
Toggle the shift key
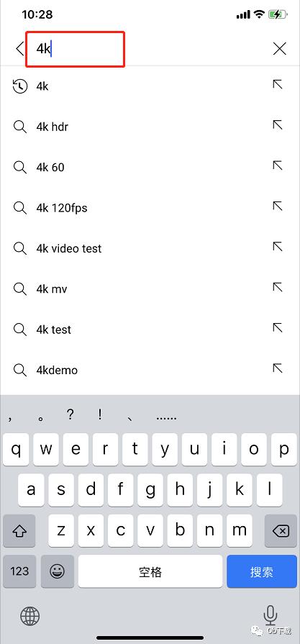(x=19, y=531)
